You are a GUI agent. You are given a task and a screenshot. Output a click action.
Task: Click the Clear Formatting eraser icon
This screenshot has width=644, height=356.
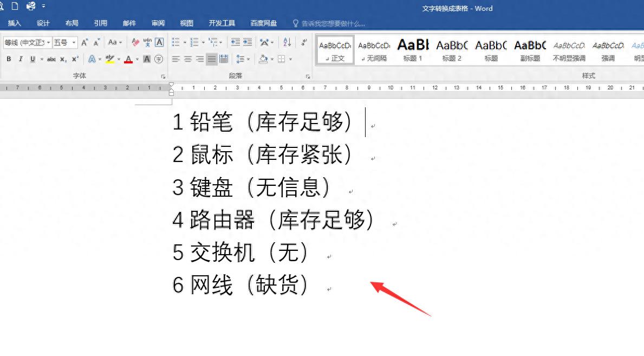(x=135, y=42)
